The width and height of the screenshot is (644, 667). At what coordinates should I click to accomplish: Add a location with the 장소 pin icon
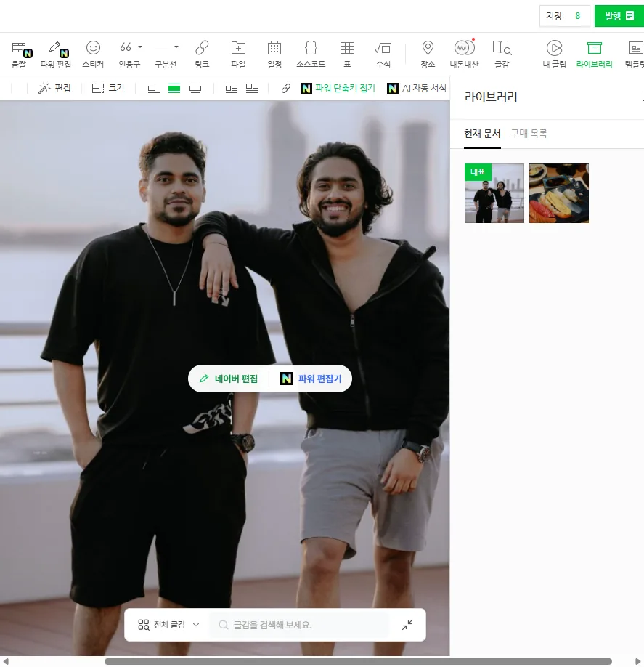(428, 54)
